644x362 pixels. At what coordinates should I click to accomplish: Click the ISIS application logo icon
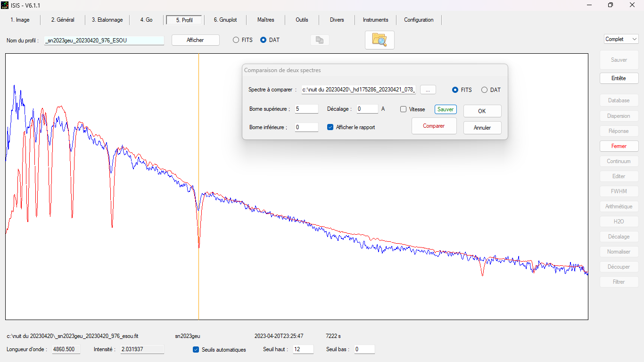[x=5, y=5]
